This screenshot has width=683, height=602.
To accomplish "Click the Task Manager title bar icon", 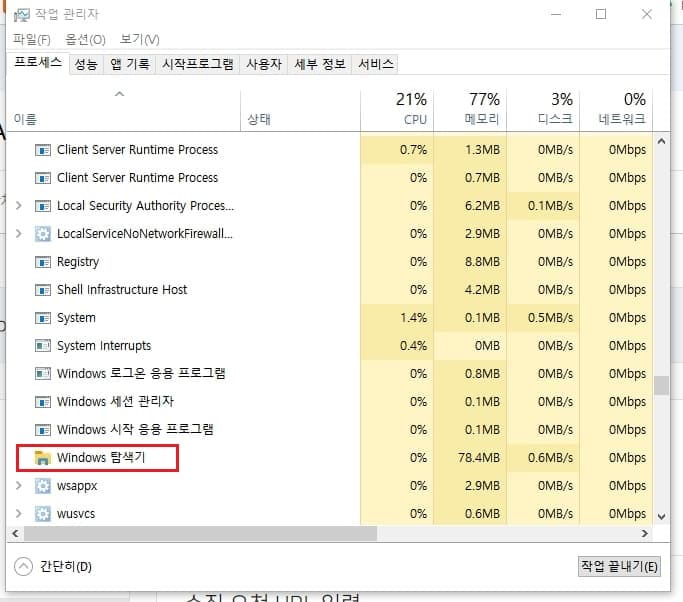I will [x=21, y=15].
